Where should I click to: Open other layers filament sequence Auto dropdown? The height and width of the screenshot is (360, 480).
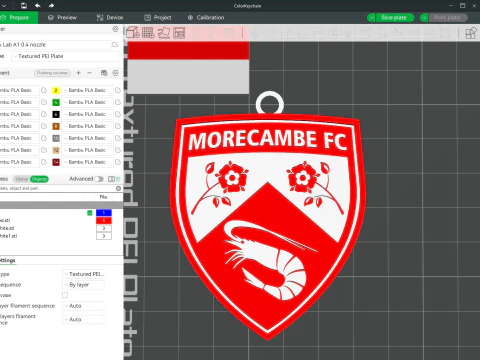click(83, 319)
